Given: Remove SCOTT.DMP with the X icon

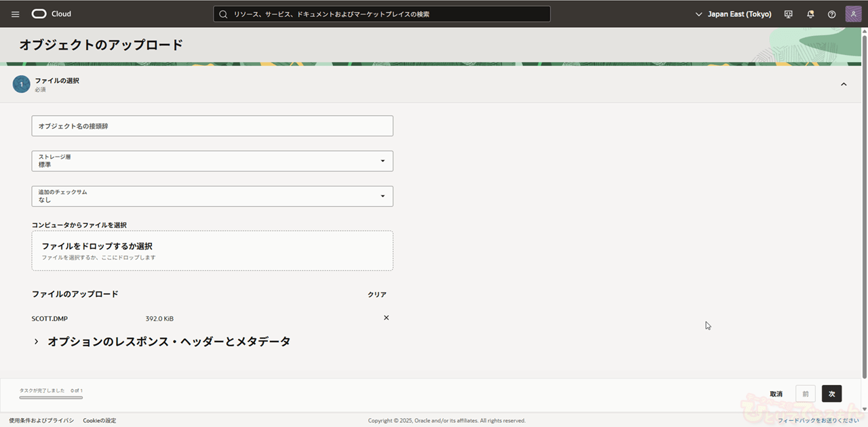Looking at the screenshot, I should coord(387,318).
